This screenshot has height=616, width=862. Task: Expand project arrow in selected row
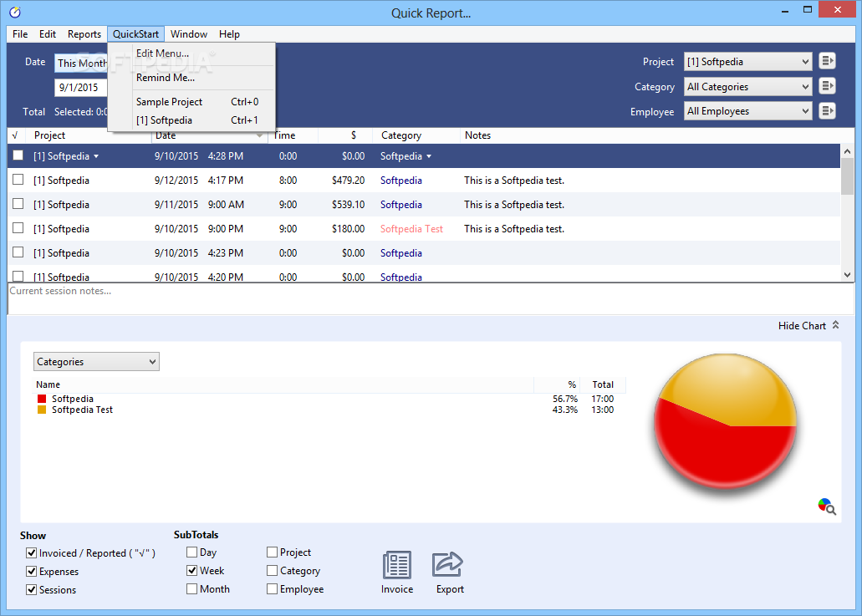click(96, 156)
